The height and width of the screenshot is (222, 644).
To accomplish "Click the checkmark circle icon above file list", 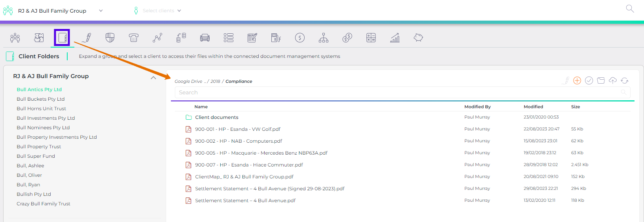I will [589, 80].
